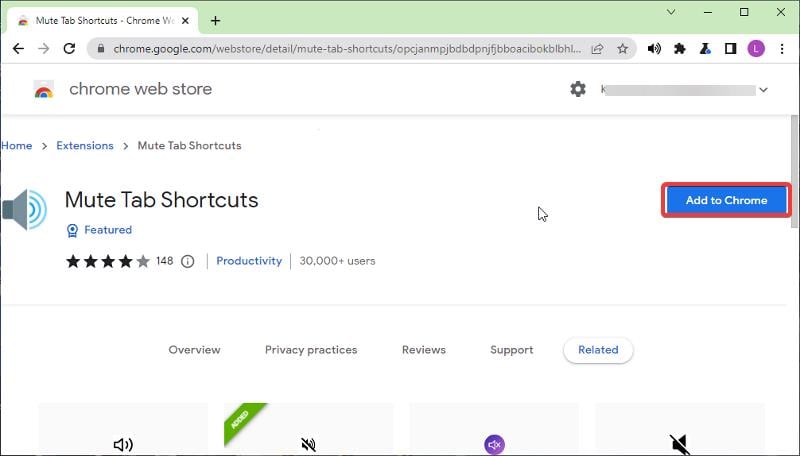Screen dimensions: 800x456
Task: Click the Add to Chrome button
Action: pyautogui.click(x=726, y=200)
